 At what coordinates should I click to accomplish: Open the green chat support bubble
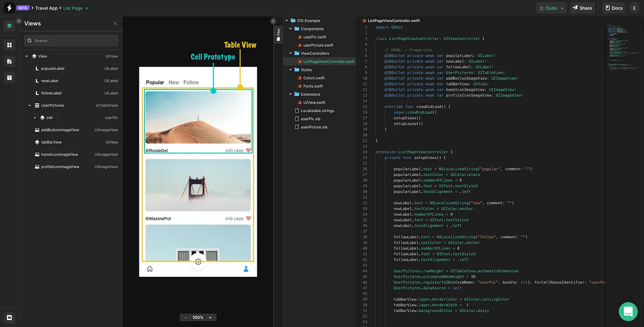(627, 311)
